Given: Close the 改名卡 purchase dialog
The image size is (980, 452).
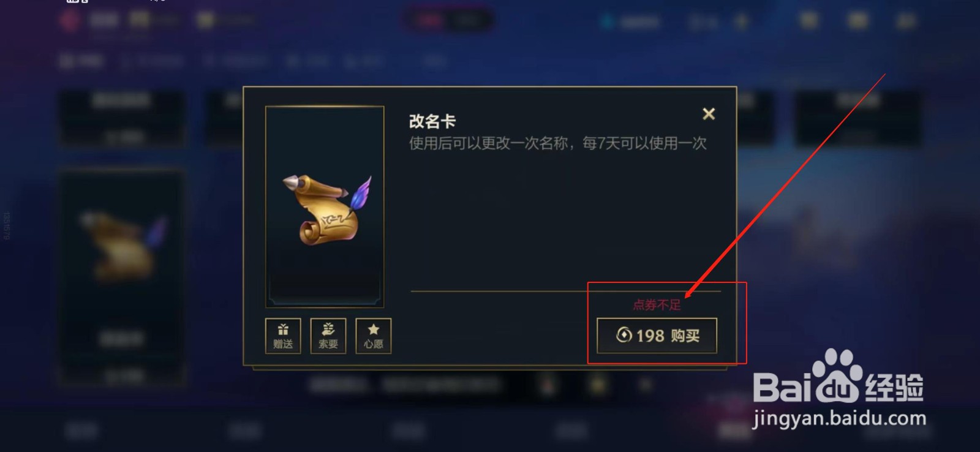Looking at the screenshot, I should point(709,114).
